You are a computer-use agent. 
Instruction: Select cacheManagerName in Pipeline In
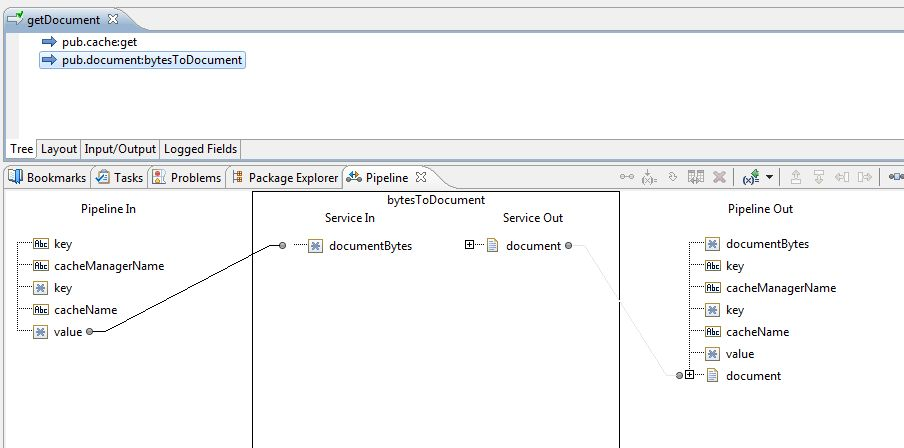(x=109, y=266)
